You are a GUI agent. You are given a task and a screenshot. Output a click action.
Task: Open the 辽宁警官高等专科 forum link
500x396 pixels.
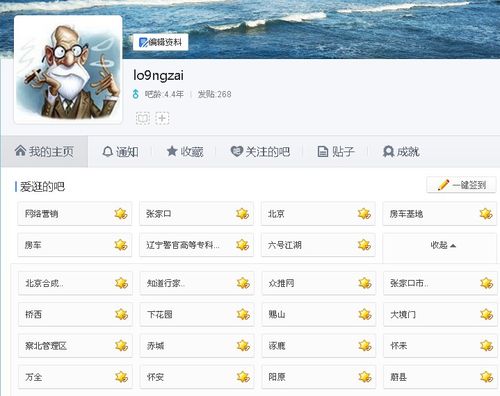(183, 245)
